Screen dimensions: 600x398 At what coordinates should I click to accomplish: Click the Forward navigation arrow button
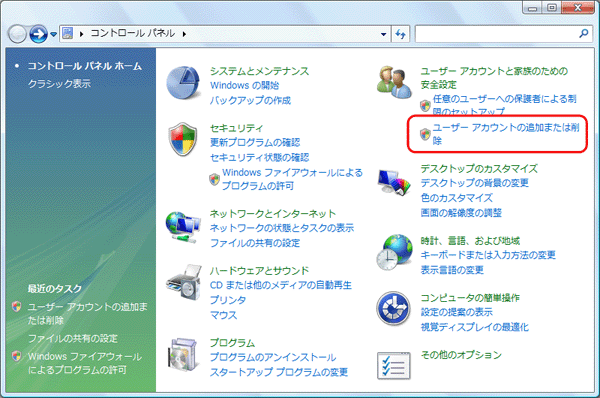tap(39, 34)
